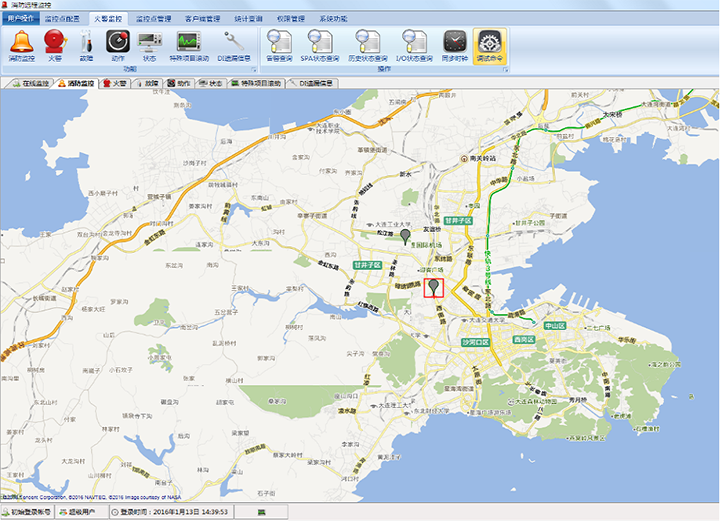Click the red 火警 alarm bell ribbon icon
The height and width of the screenshot is (521, 720).
[54, 46]
